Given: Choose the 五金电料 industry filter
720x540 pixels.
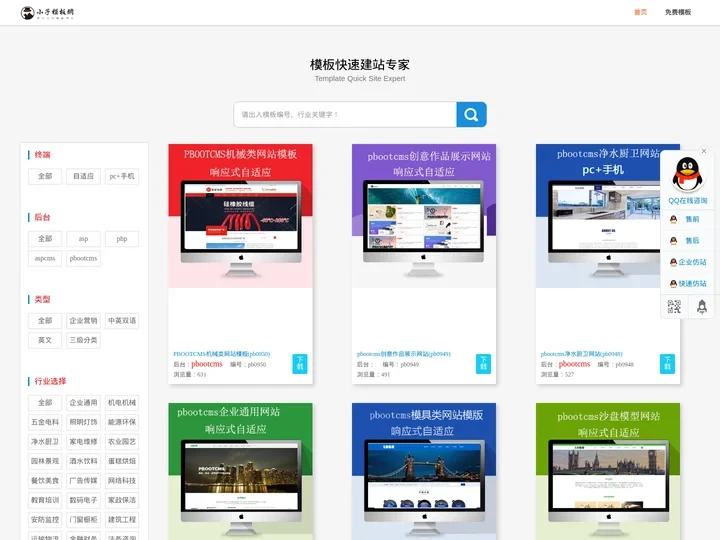Looking at the screenshot, I should pos(45,422).
